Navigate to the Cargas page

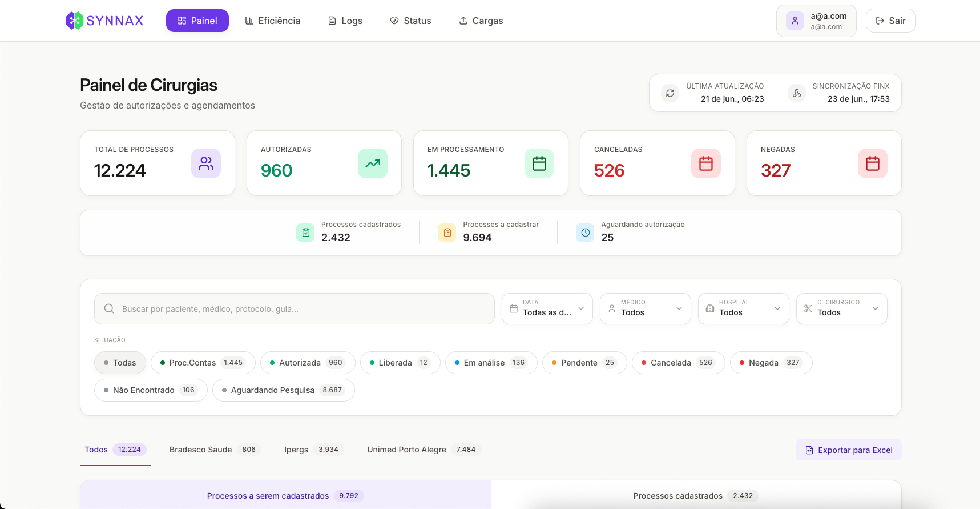click(481, 21)
